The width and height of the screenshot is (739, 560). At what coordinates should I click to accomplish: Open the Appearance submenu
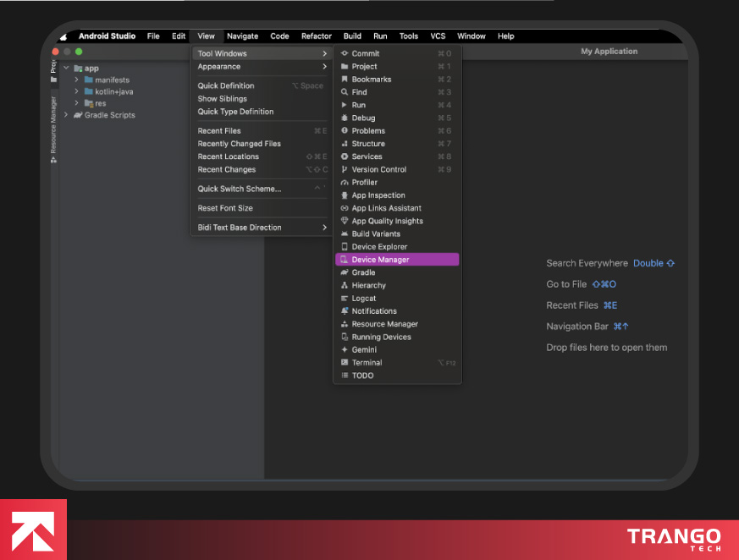click(x=220, y=66)
